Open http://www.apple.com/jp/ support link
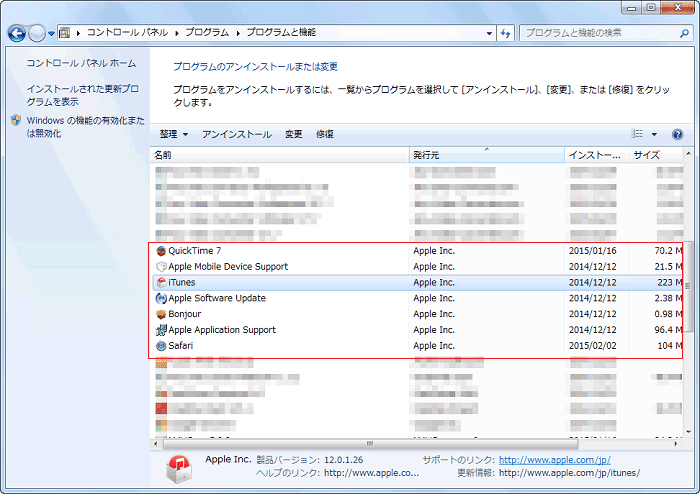This screenshot has height=494, width=700. tap(554, 460)
